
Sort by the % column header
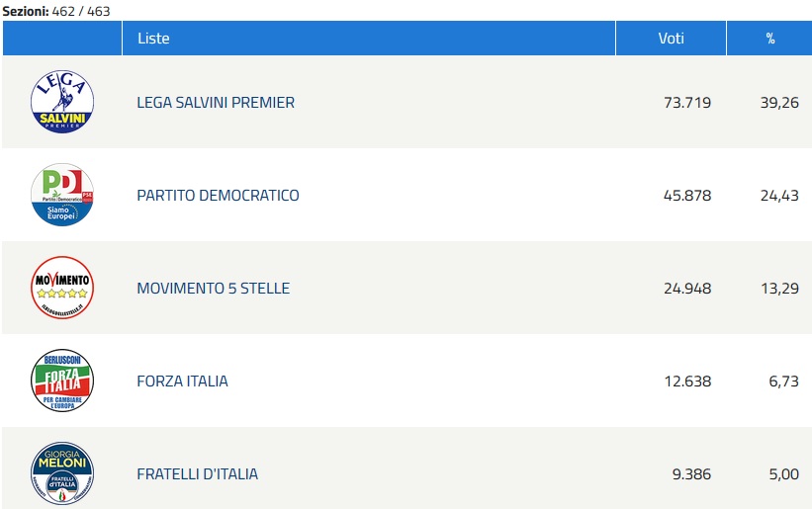click(x=769, y=39)
